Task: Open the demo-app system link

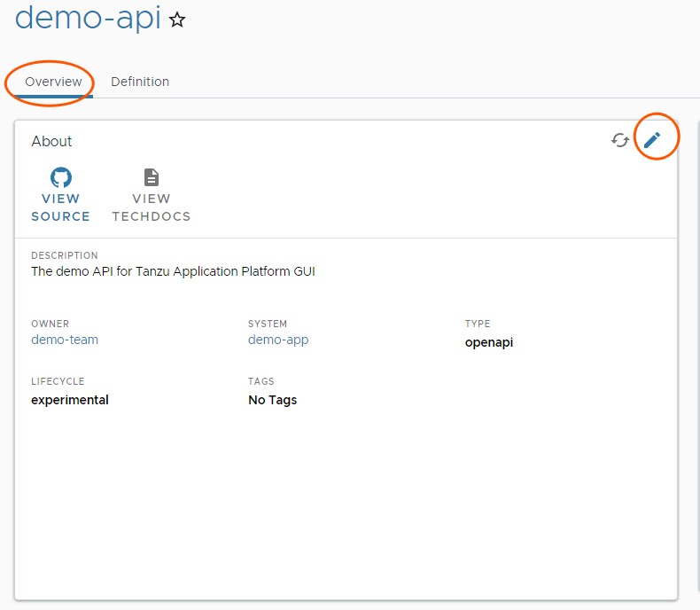Action: pos(278,340)
